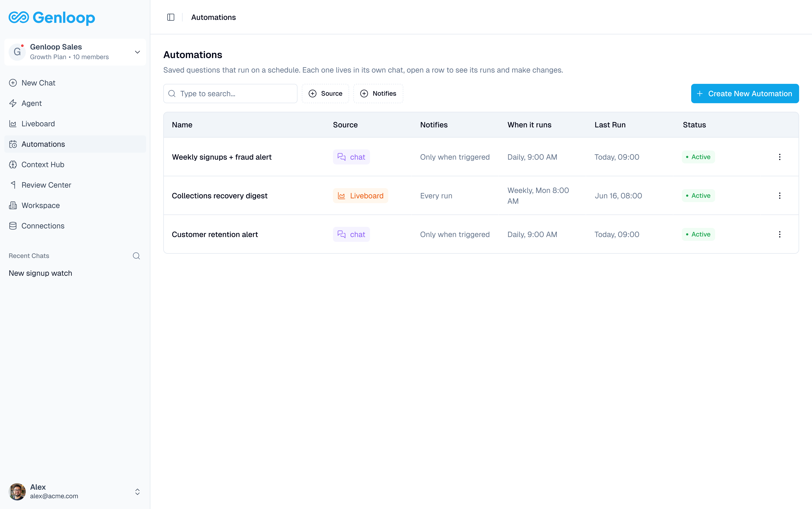Open Context Hub
The width and height of the screenshot is (812, 509).
[75, 165]
